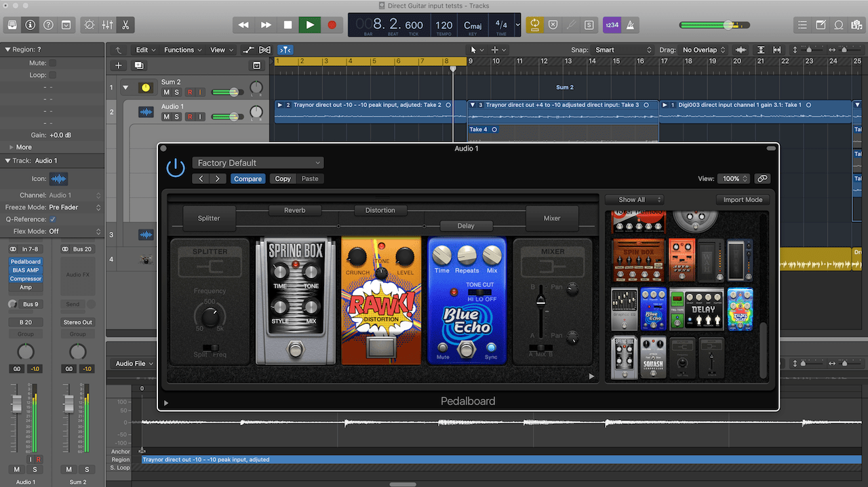Click the Rewind transport button
Viewport: 868px width, 487px height.
(x=243, y=25)
